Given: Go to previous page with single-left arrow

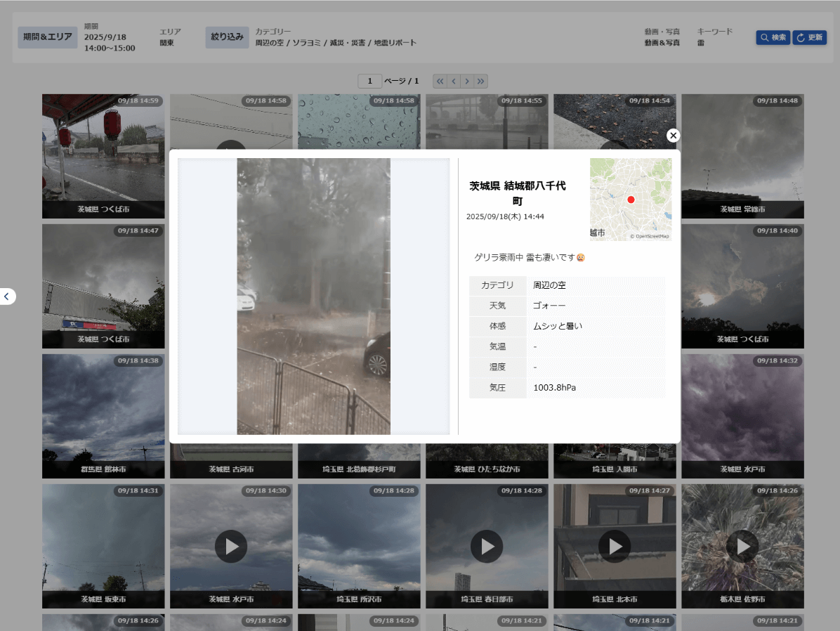Looking at the screenshot, I should click(x=454, y=82).
